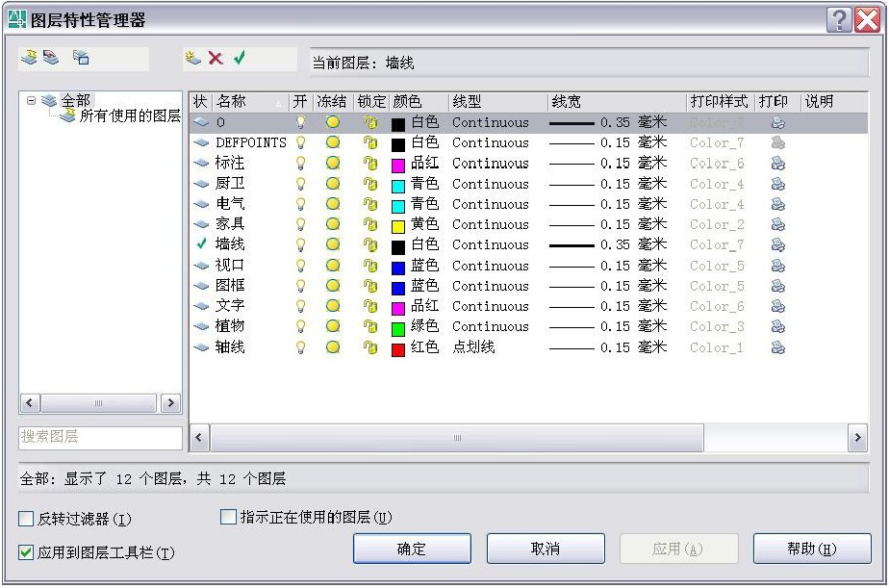Click Color_3 plot style of layer 植物

pos(717,326)
